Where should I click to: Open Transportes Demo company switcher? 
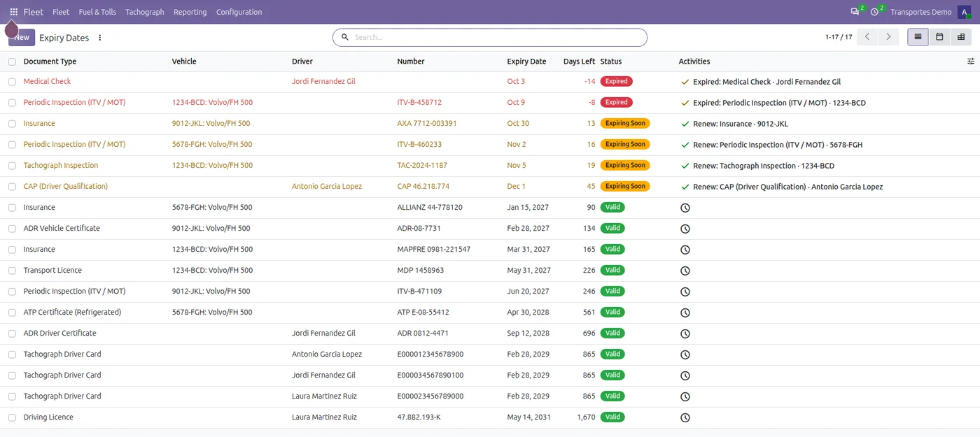coord(920,12)
